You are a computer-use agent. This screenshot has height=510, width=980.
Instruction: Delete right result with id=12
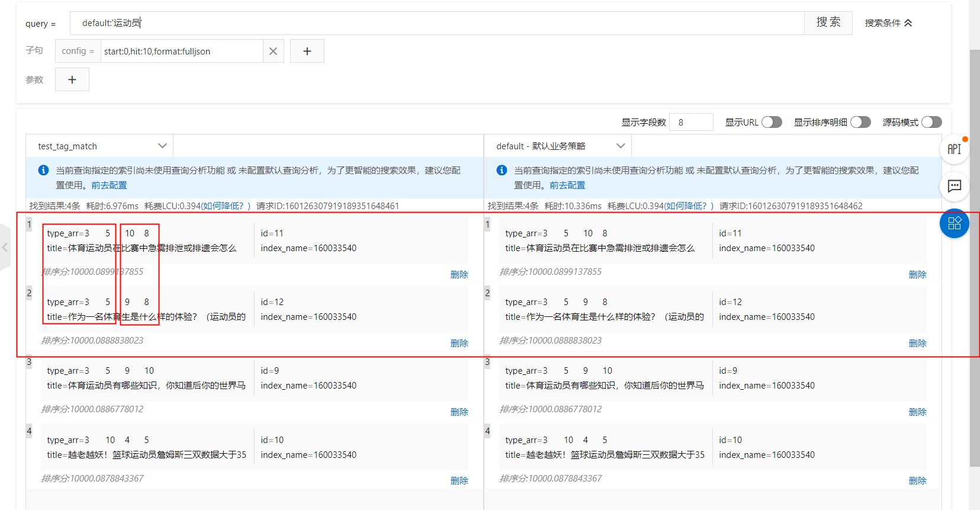click(x=918, y=343)
